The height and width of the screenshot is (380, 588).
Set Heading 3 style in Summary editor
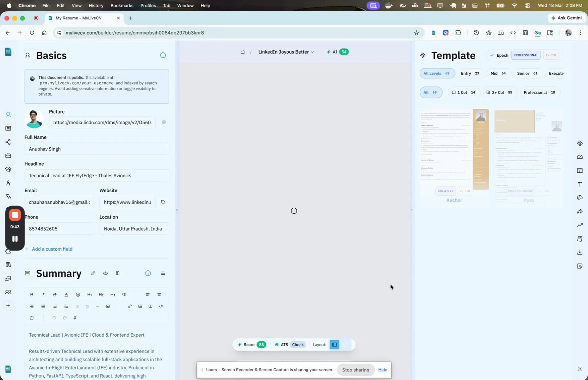click(113, 294)
